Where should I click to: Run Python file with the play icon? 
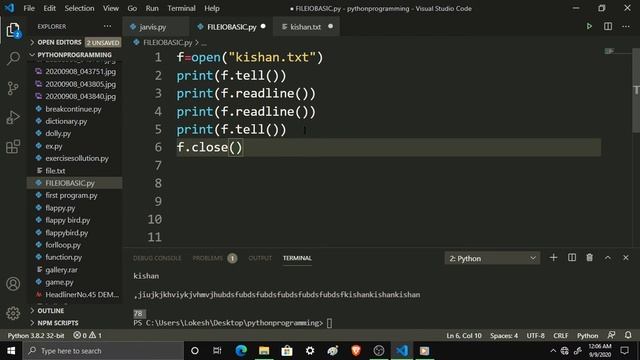[x=589, y=26]
